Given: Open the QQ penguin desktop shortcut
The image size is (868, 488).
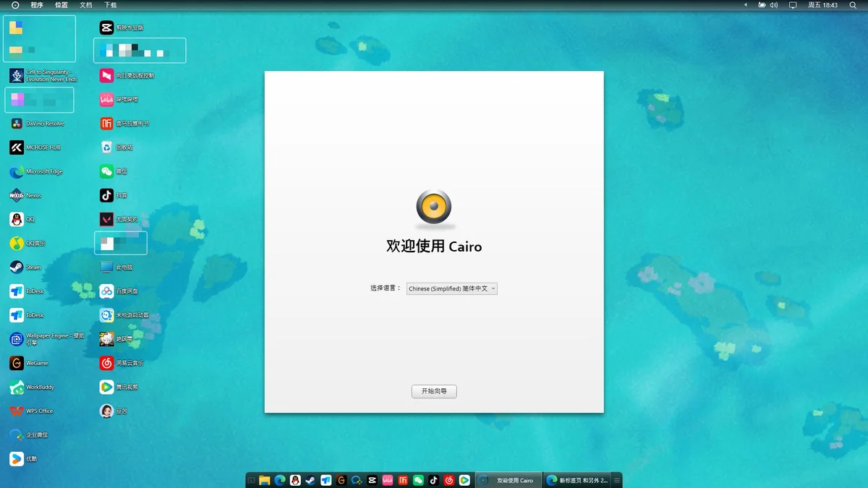Looking at the screenshot, I should [x=22, y=219].
